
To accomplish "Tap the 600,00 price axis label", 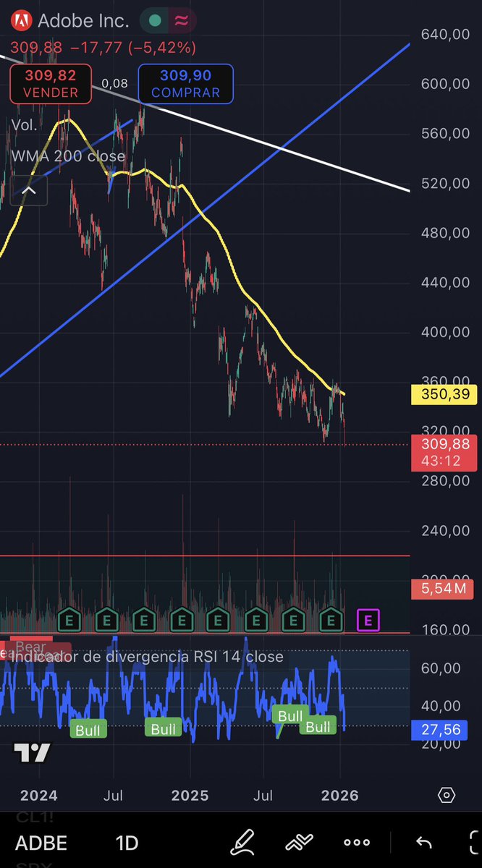I will coord(445,84).
